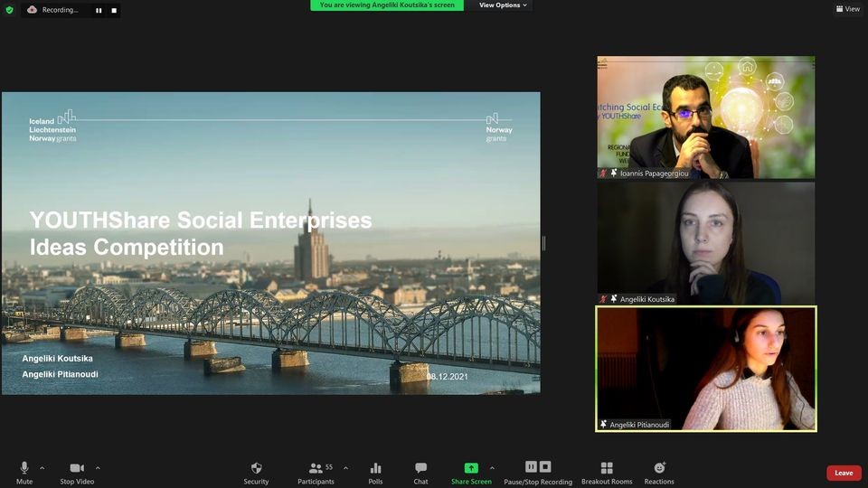Pause the recording from top indicator

[x=99, y=10]
